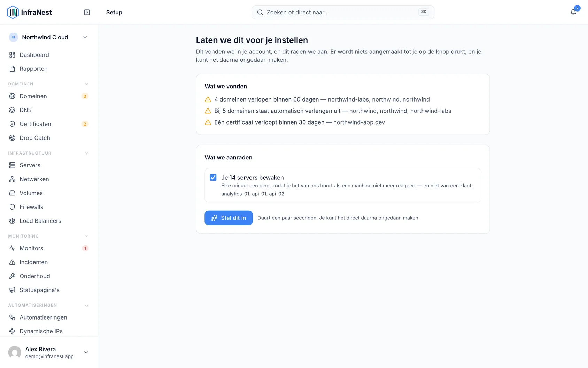Go to Rapporten page
Image resolution: width=588 pixels, height=368 pixels.
coord(49,69)
